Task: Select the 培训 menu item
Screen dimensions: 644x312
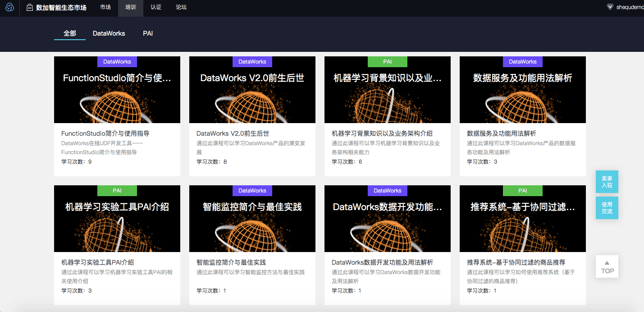Action: pos(131,7)
